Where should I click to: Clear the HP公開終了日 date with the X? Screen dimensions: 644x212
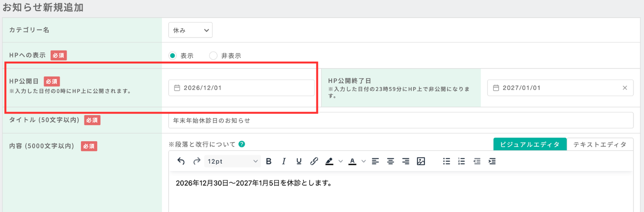[625, 88]
